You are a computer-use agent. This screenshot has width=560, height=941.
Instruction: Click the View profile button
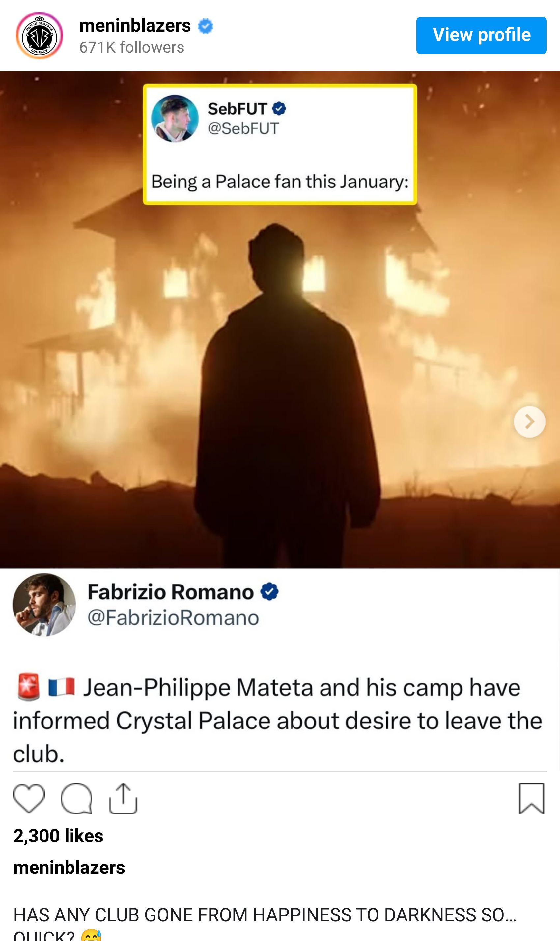(482, 36)
